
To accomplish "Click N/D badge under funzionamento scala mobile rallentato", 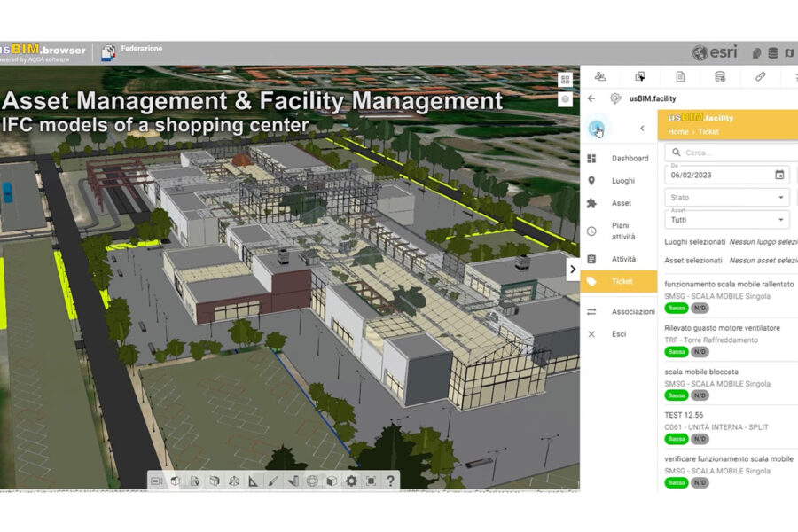I will click(x=700, y=308).
